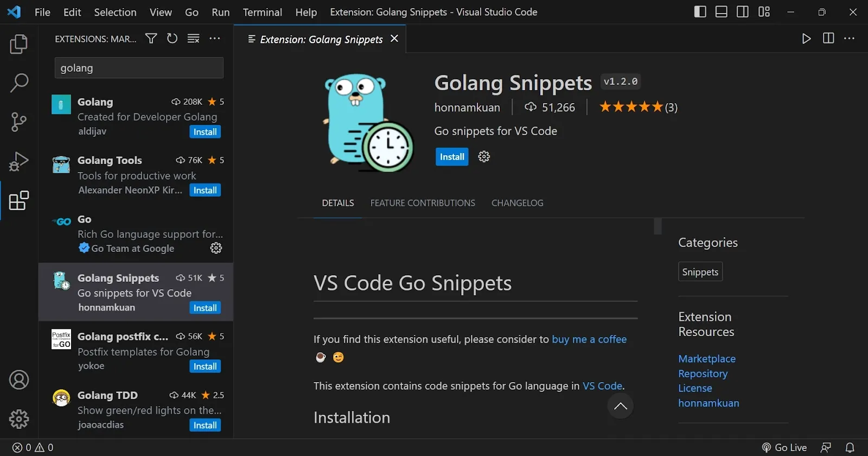Refresh the extensions list
Screen dimensions: 868x456
click(172, 39)
